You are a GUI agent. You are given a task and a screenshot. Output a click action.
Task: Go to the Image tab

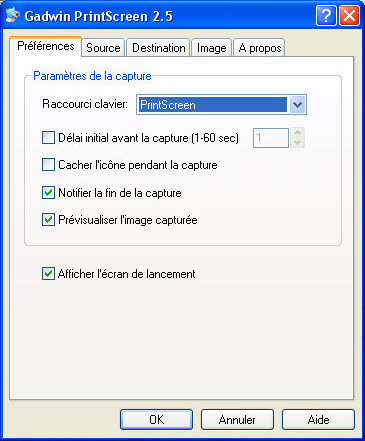click(x=211, y=48)
